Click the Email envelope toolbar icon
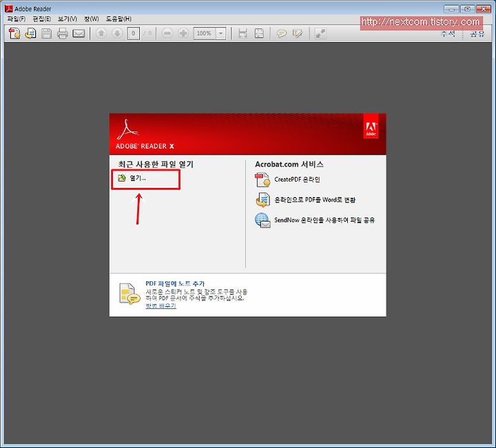The image size is (496, 448). coord(79,33)
